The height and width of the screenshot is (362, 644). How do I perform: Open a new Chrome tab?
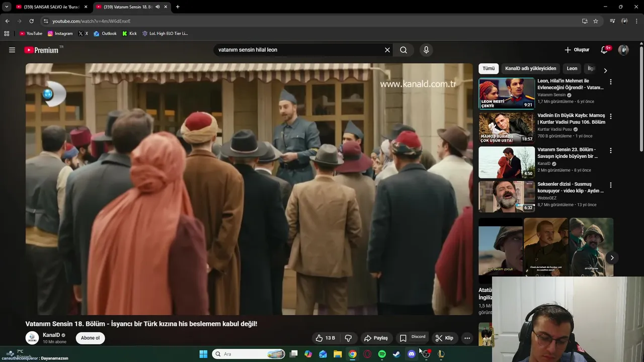pos(178,7)
